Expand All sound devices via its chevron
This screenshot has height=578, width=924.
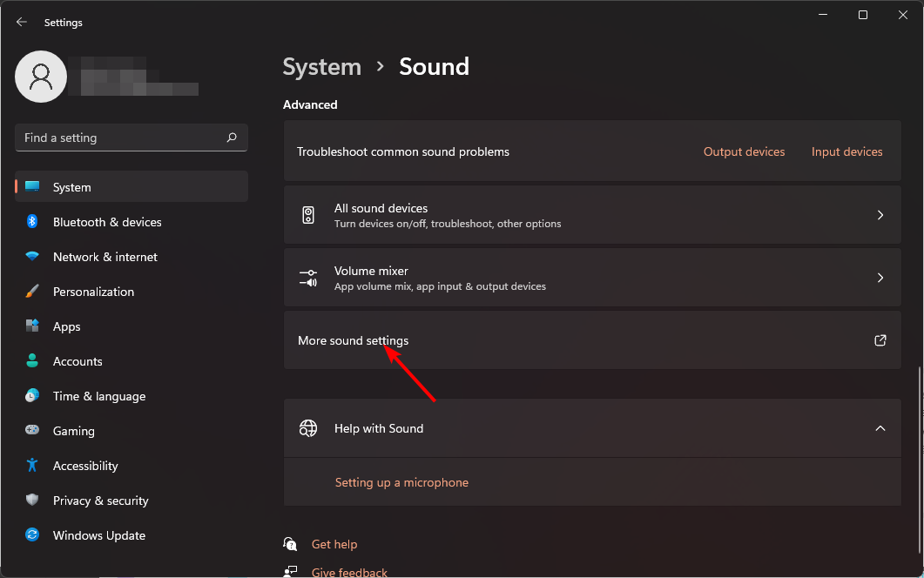pyautogui.click(x=880, y=214)
